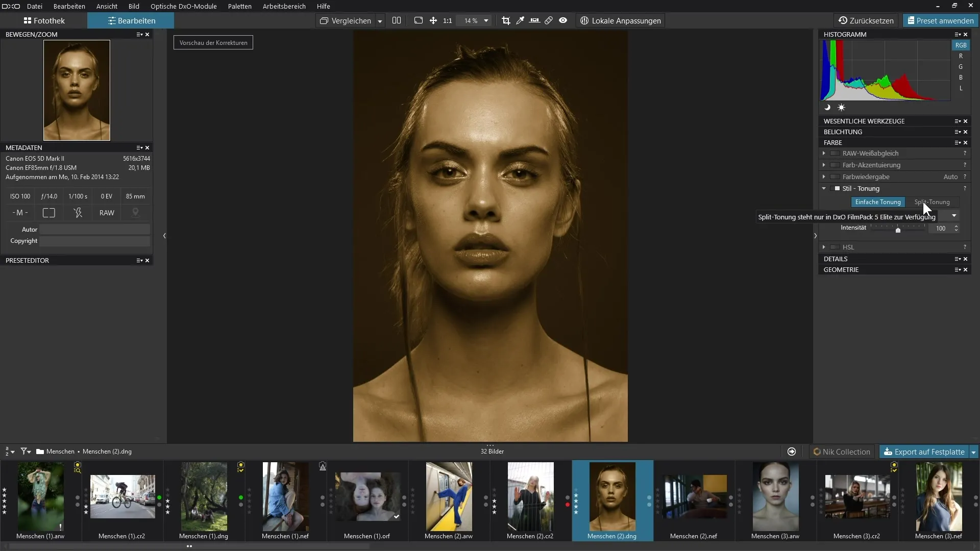The image size is (980, 551).
Task: Open the Optische DxO-Module menu
Action: [x=183, y=6]
